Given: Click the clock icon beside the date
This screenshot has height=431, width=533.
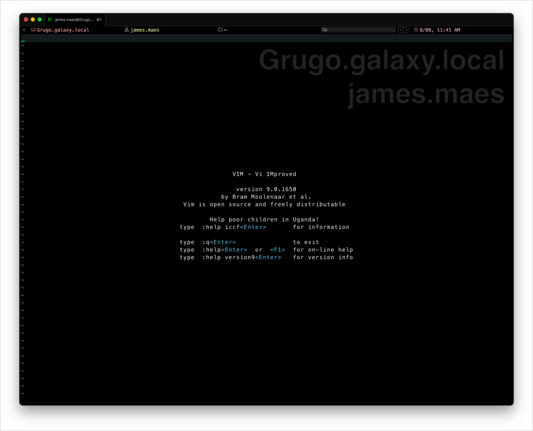Looking at the screenshot, I should pyautogui.click(x=416, y=30).
